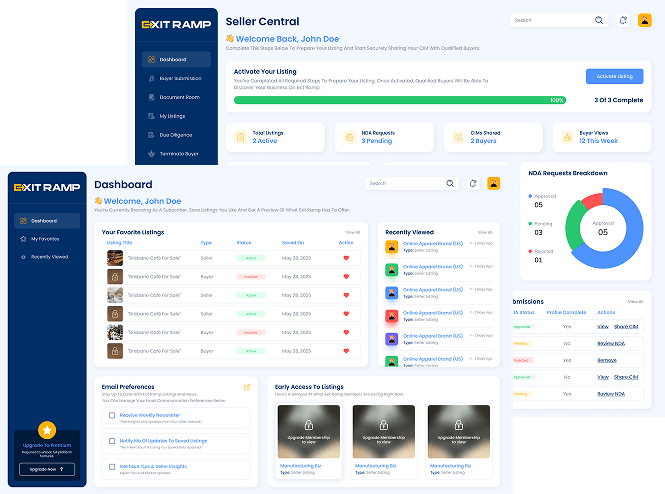Open Recently Viewed in the sidebar
This screenshot has height=494, width=665.
[49, 257]
